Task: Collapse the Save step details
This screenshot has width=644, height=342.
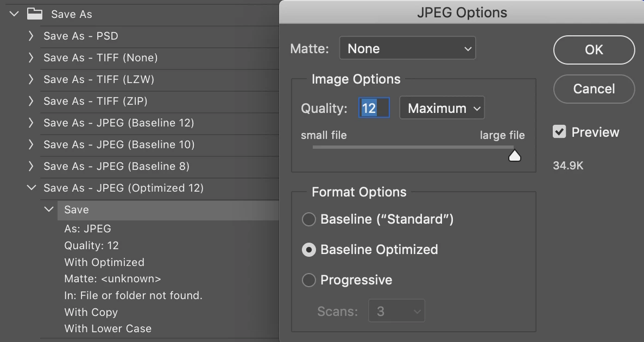Action: point(50,210)
